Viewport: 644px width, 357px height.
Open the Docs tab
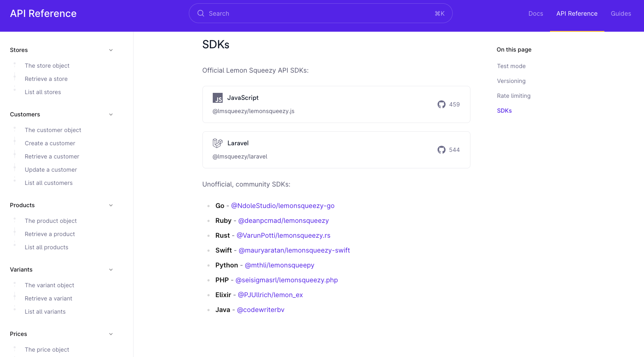point(536,14)
